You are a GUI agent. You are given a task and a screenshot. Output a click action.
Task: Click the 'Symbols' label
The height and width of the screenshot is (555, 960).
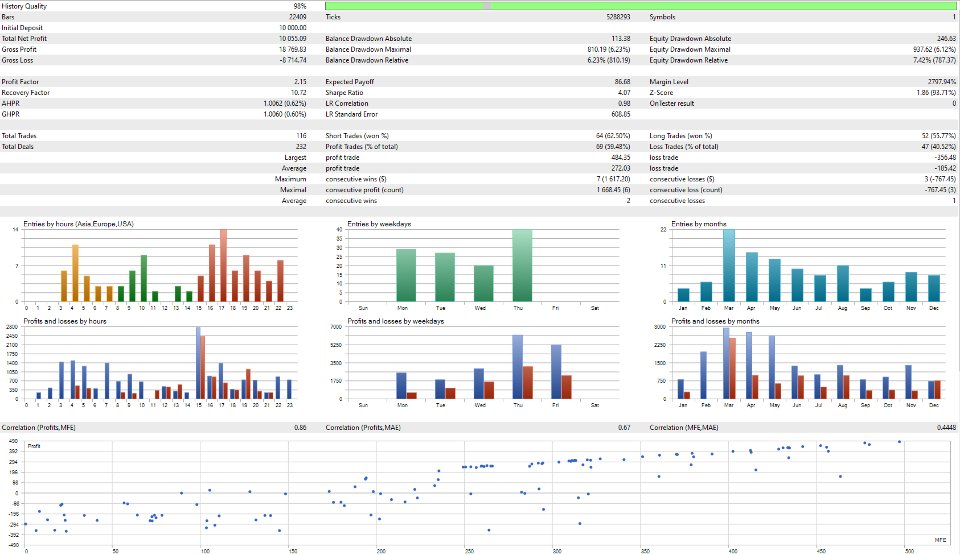point(662,17)
